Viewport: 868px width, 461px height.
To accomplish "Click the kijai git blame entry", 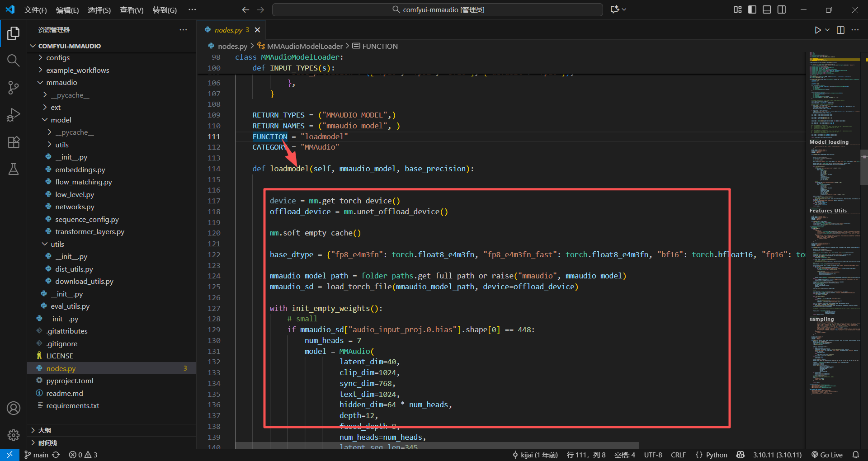I will tap(535, 455).
